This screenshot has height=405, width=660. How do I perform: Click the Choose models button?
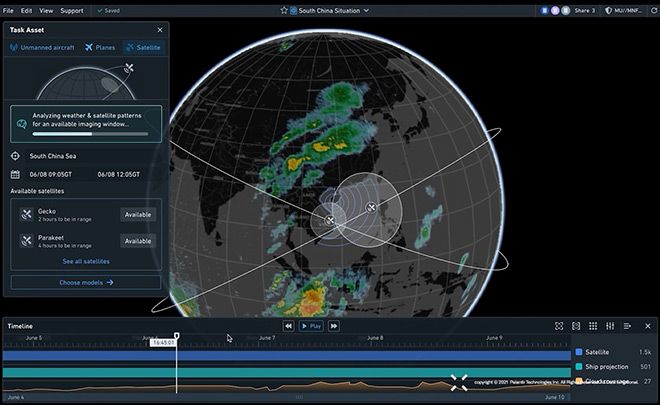click(x=86, y=282)
